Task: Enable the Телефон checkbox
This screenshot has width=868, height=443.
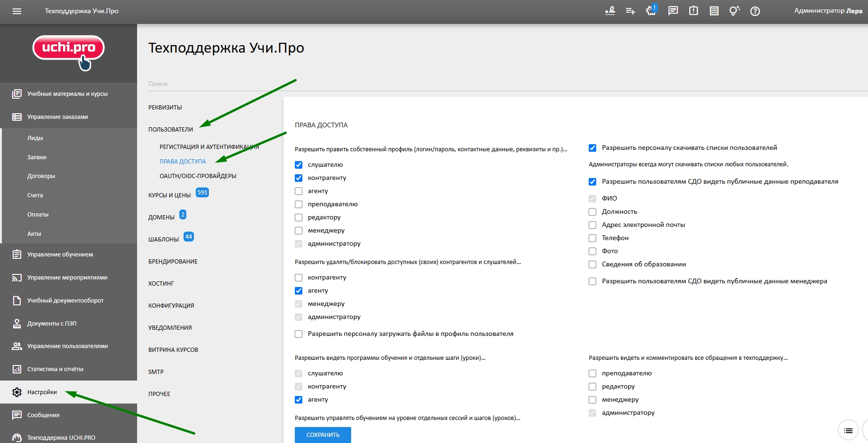Action: (x=592, y=238)
